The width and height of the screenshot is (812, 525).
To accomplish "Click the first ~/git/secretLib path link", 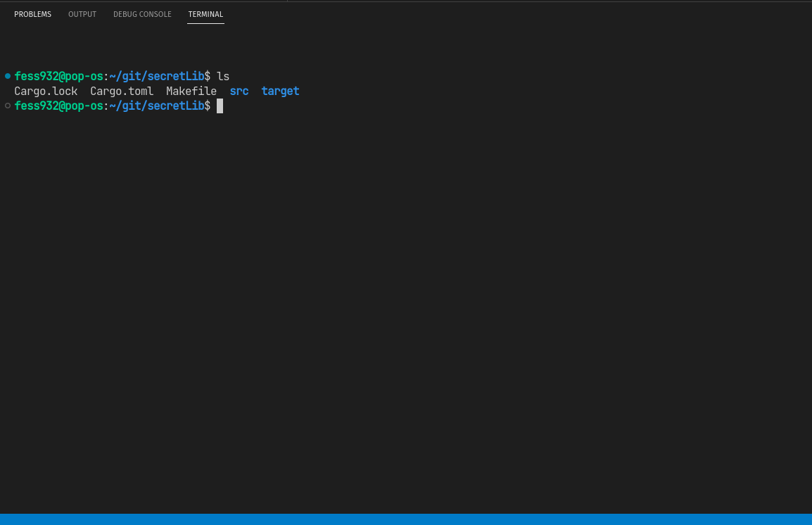I will [x=156, y=76].
